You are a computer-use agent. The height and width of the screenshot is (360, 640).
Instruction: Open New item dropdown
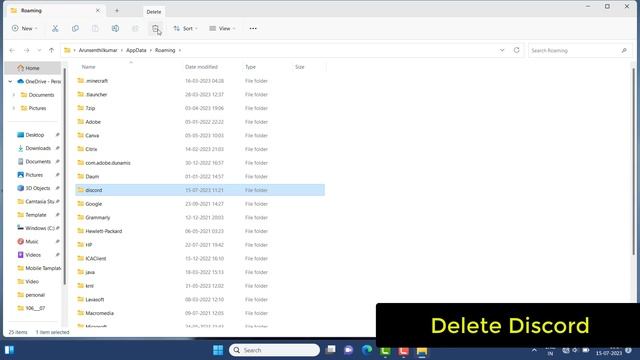[x=25, y=29]
